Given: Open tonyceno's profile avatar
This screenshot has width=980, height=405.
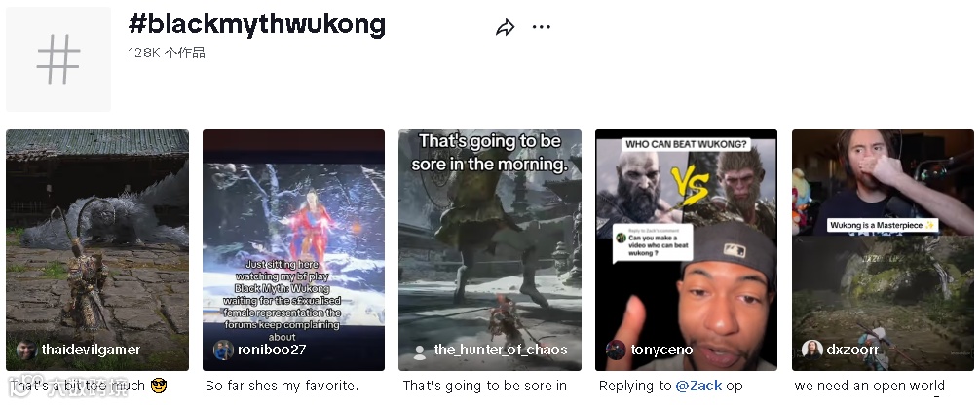Looking at the screenshot, I should pyautogui.click(x=617, y=350).
